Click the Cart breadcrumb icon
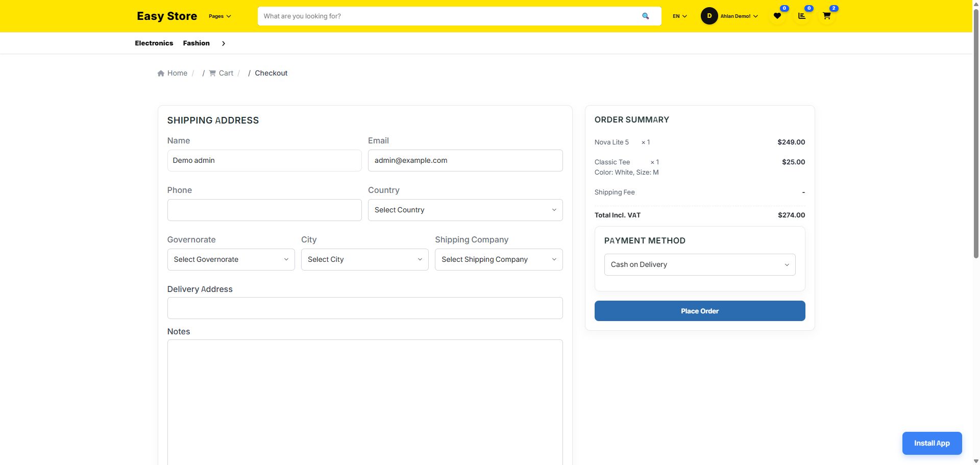 click(x=212, y=74)
